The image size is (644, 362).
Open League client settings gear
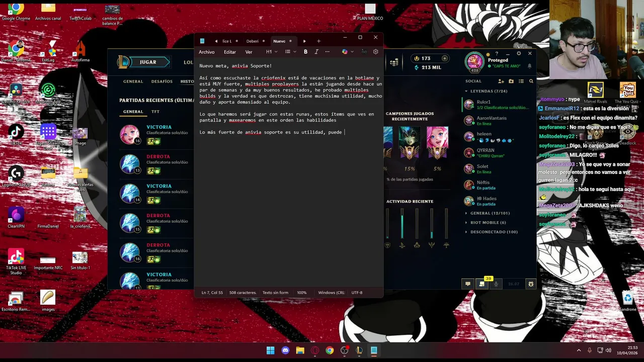pos(519,53)
